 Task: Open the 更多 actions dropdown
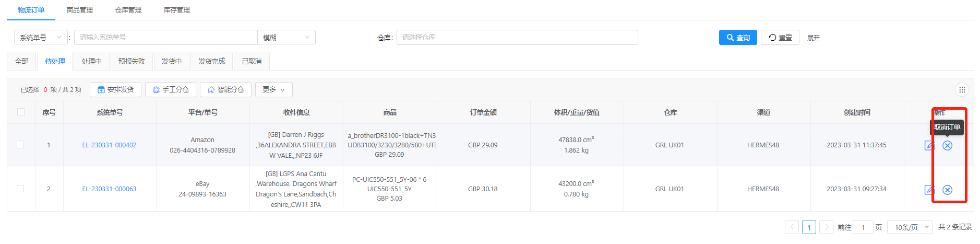tap(273, 90)
